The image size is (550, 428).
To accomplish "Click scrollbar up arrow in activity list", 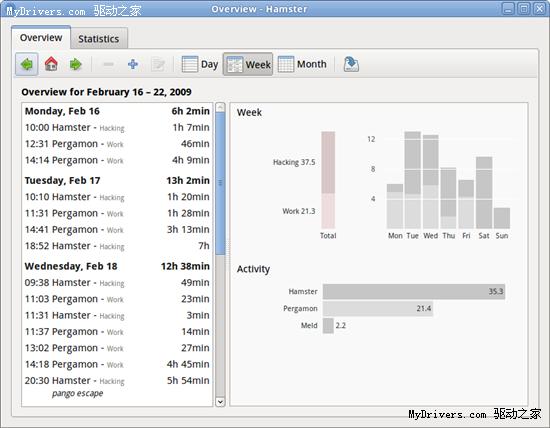I will pos(220,107).
